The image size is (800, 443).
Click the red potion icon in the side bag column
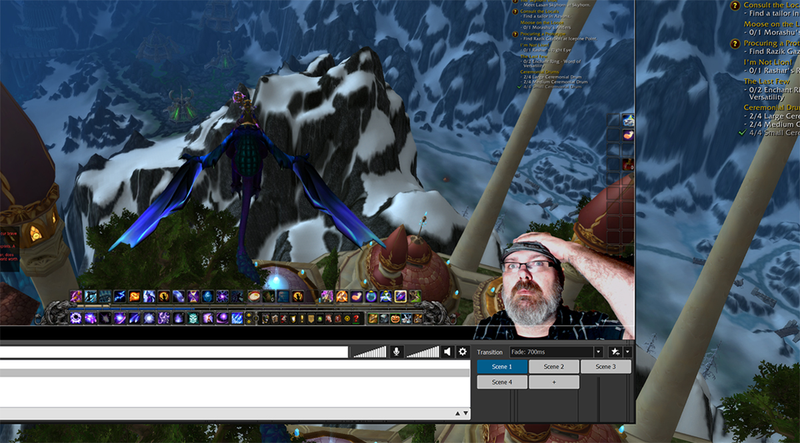(x=628, y=164)
